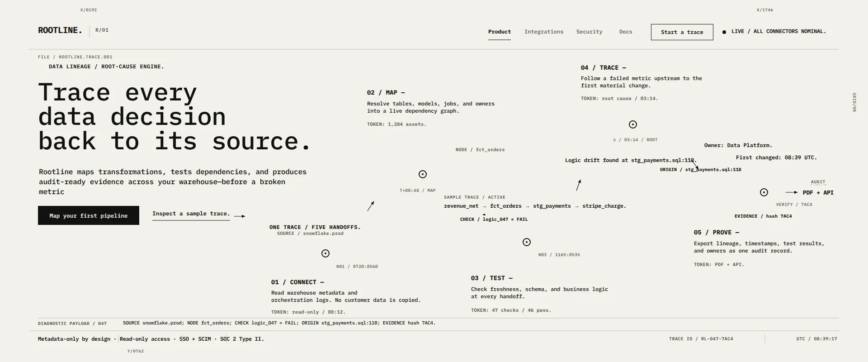The image size is (868, 362).
Task: Click DIAGNOSTIC PAYLOAD / 047 label
Action: pyautogui.click(x=72, y=324)
